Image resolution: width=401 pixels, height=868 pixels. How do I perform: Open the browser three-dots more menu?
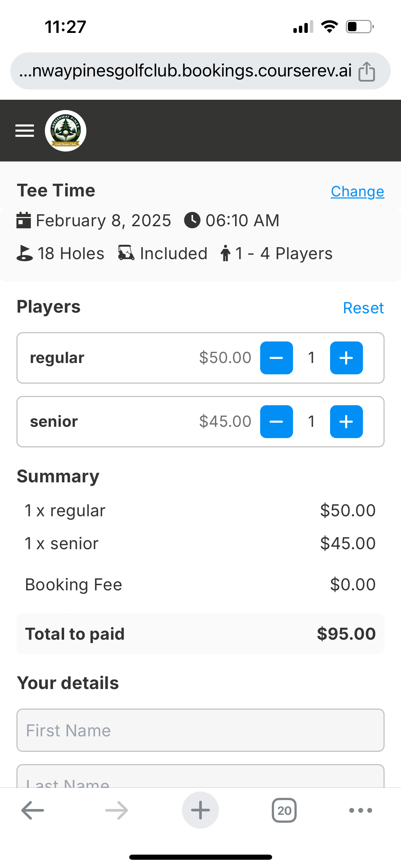point(360,810)
